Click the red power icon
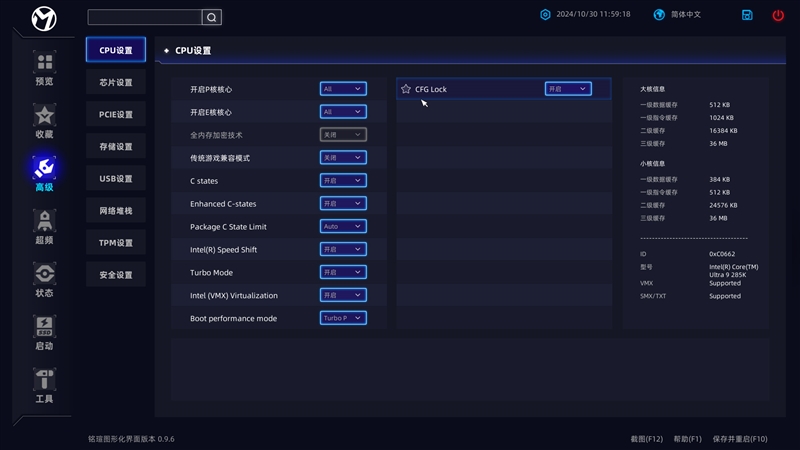This screenshot has height=450, width=800. (x=778, y=16)
